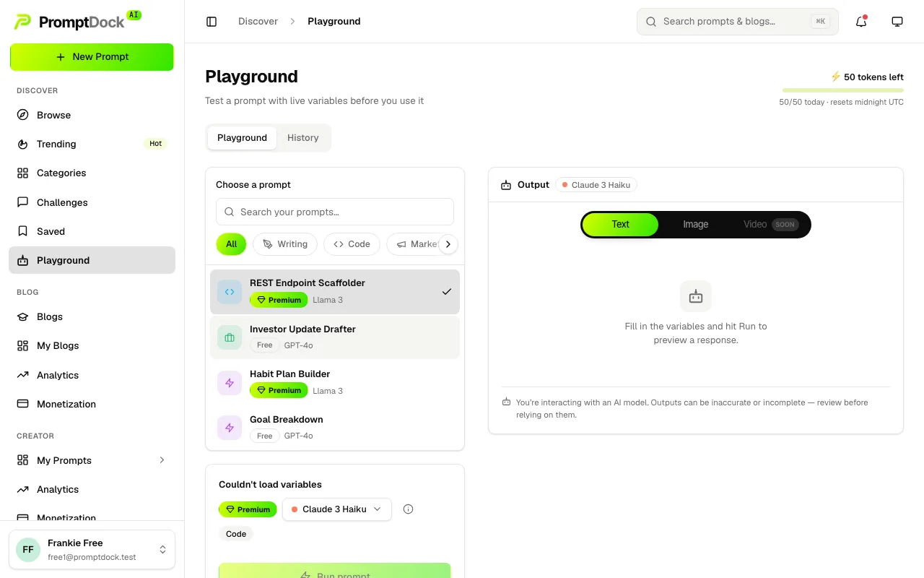
Task: Open the Frankie Free account switcher
Action: click(x=92, y=550)
